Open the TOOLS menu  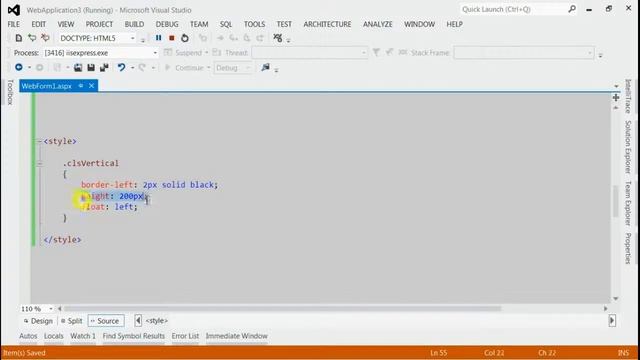254,24
